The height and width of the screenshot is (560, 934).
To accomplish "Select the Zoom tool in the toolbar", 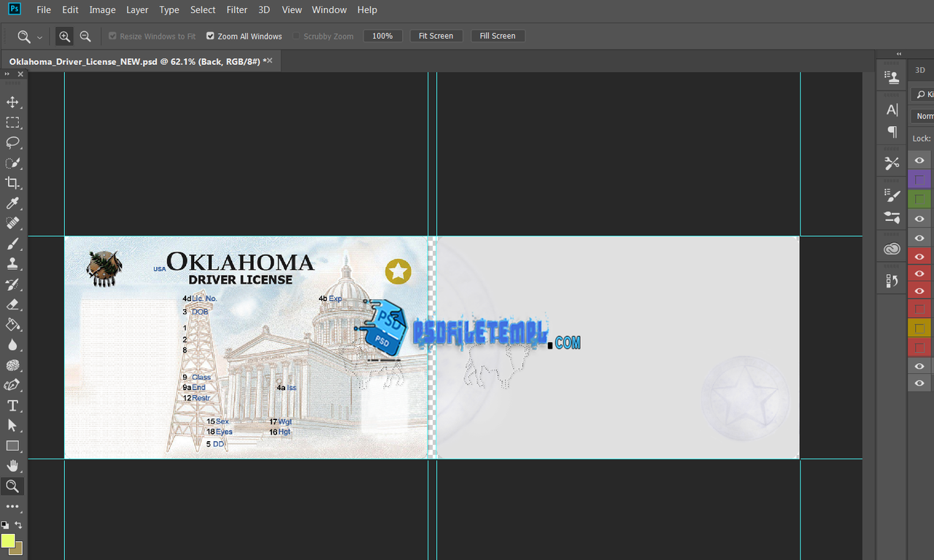I will click(x=12, y=486).
